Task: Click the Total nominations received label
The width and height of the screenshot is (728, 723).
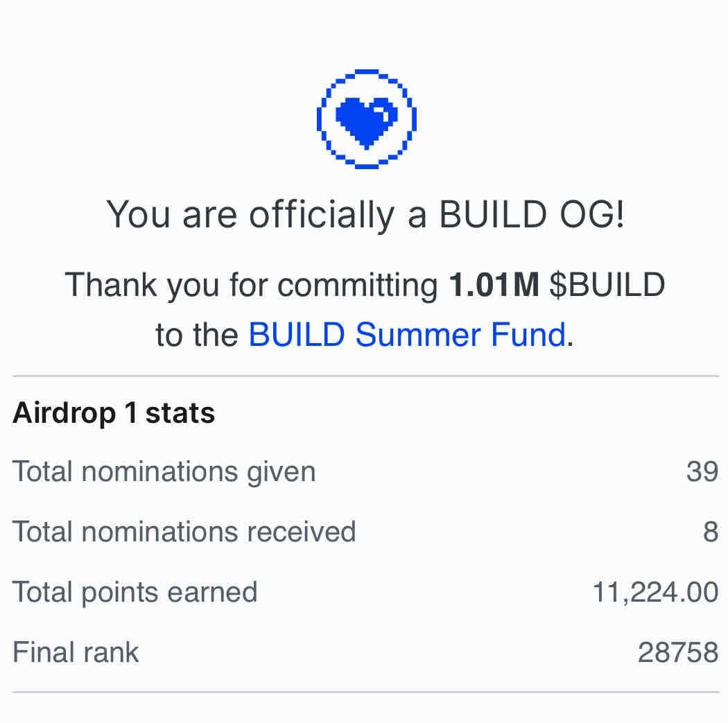Action: coord(184,532)
